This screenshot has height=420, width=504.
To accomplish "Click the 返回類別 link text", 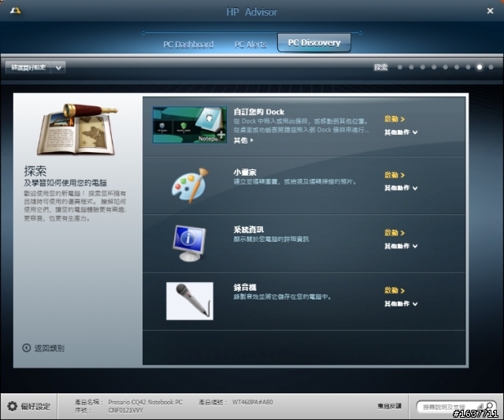I will tap(49, 348).
